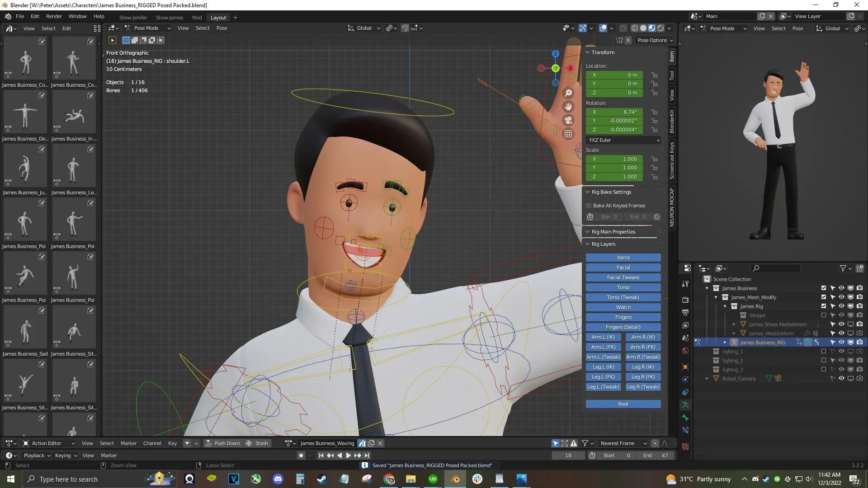
Task: Hide the lightng_2 collection with its eye icon
Action: 841,360
